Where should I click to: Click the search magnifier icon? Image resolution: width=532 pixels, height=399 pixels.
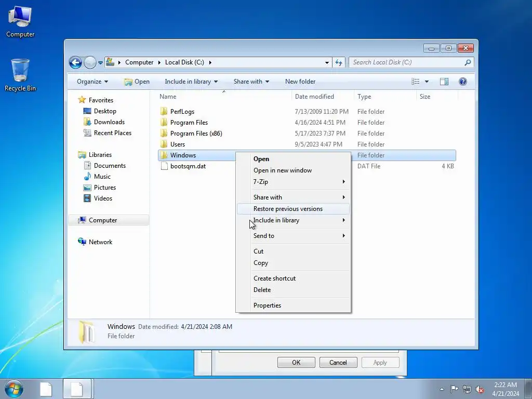[x=468, y=62]
